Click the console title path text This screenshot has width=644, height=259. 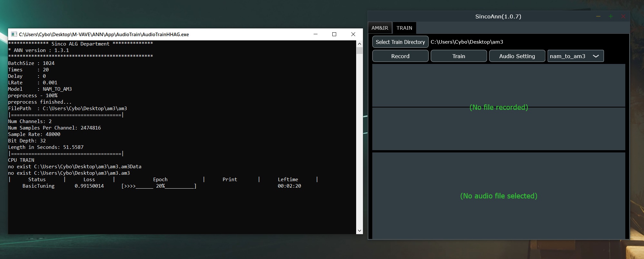pyautogui.click(x=104, y=34)
